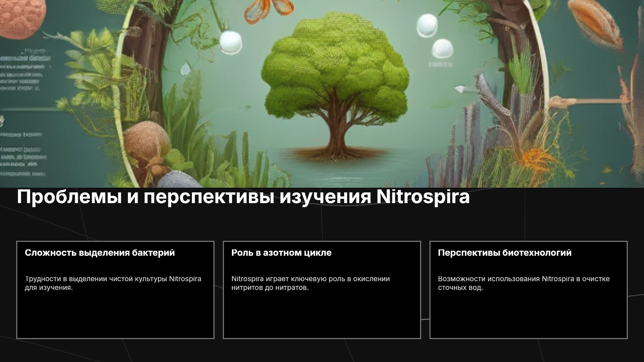
Task: Click text about isolating pure Nitrospira culture
Action: [x=113, y=283]
